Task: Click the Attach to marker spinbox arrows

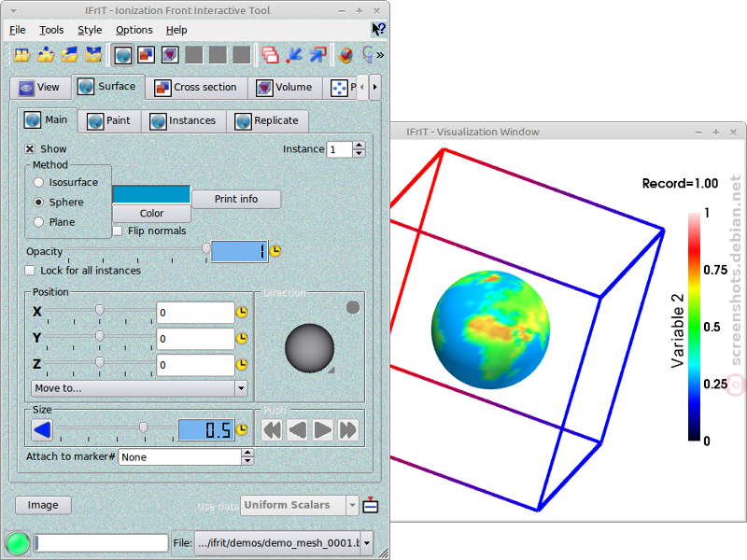Action: pos(247,457)
